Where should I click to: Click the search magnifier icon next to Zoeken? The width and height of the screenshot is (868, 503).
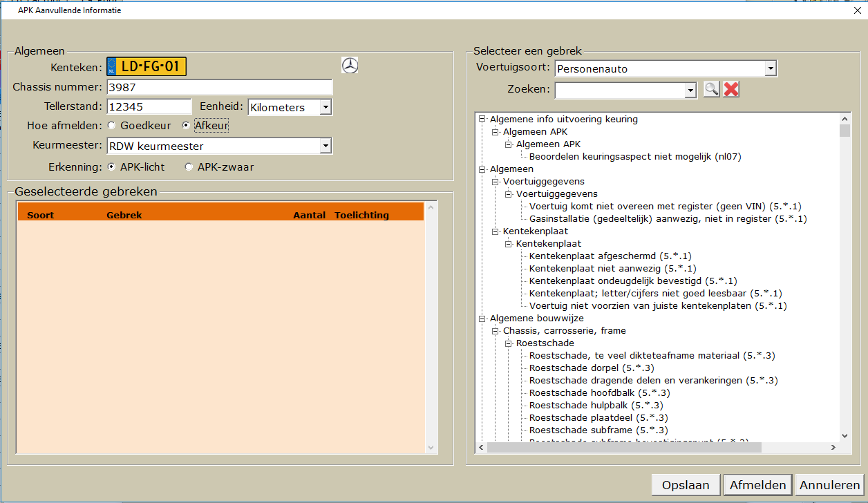(x=711, y=89)
